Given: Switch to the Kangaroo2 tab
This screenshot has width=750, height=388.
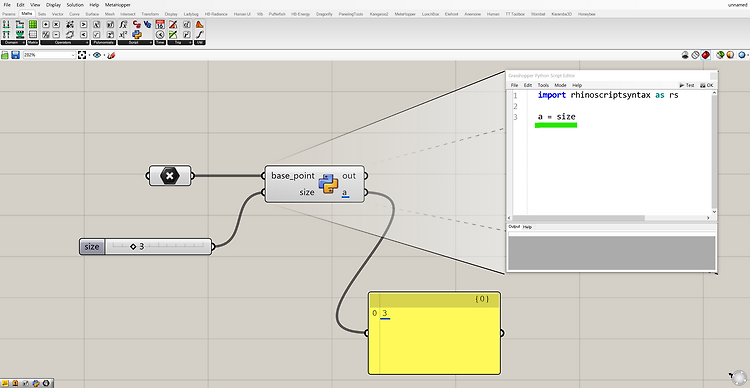Looking at the screenshot, I should [x=380, y=14].
